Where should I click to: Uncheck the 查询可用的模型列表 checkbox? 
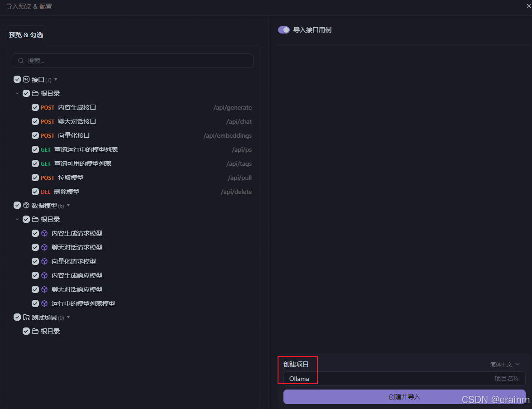point(35,164)
